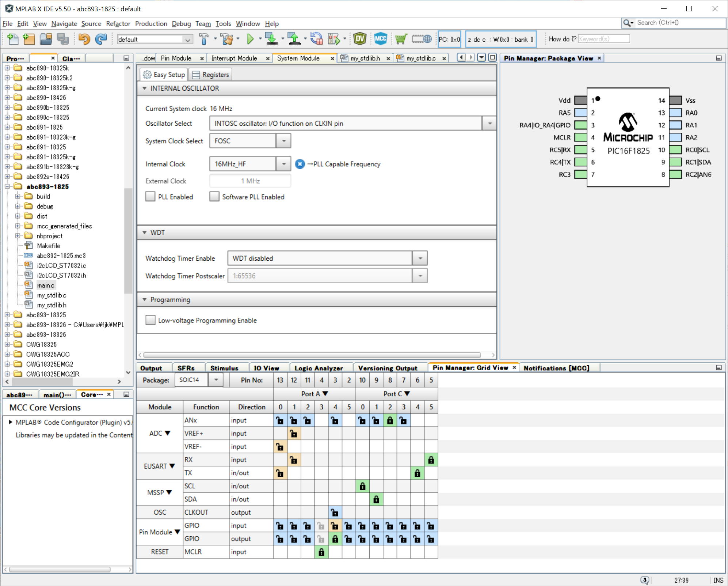Click the green Run Project arrow
The width and height of the screenshot is (728, 586).
250,39
